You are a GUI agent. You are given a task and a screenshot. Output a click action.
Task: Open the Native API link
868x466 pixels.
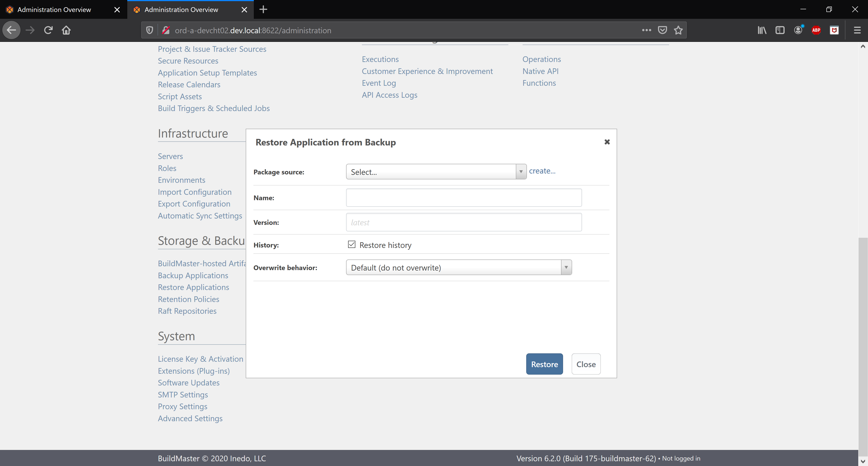(x=540, y=71)
